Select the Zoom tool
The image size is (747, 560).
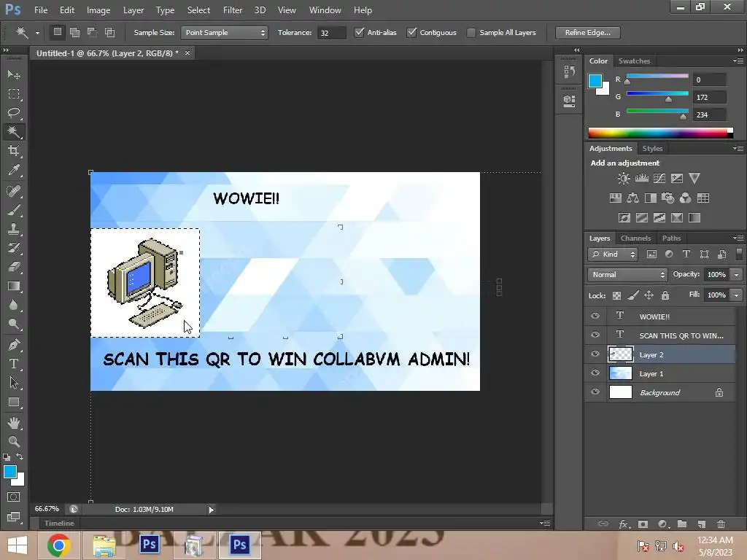pos(14,441)
